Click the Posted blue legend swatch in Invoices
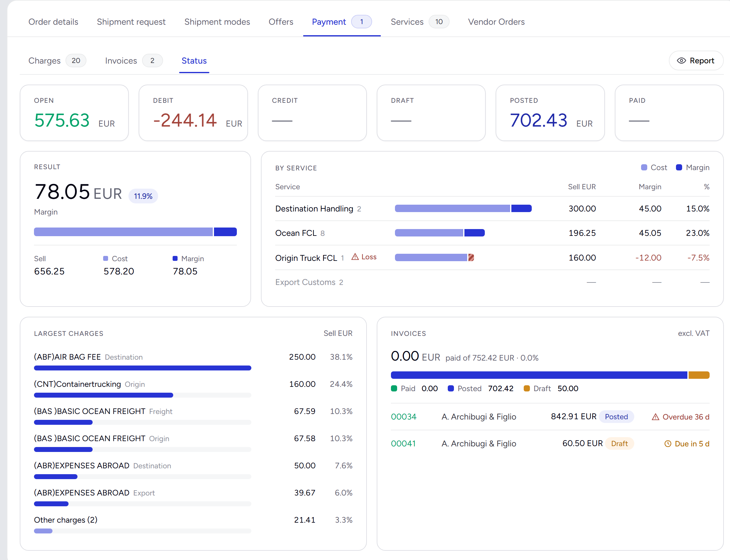730x560 pixels. coord(450,388)
